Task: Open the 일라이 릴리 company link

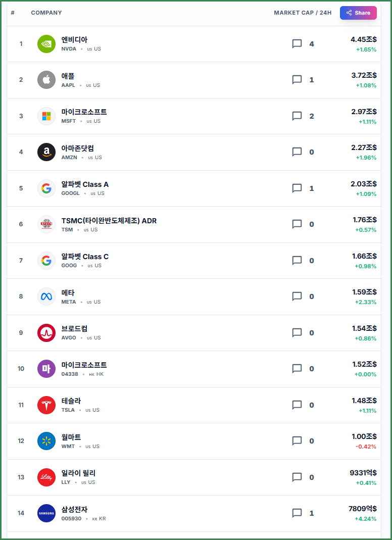Action: pyautogui.click(x=78, y=473)
